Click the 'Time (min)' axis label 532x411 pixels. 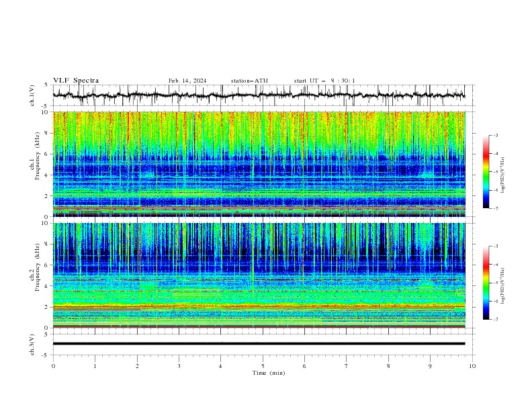tap(269, 373)
